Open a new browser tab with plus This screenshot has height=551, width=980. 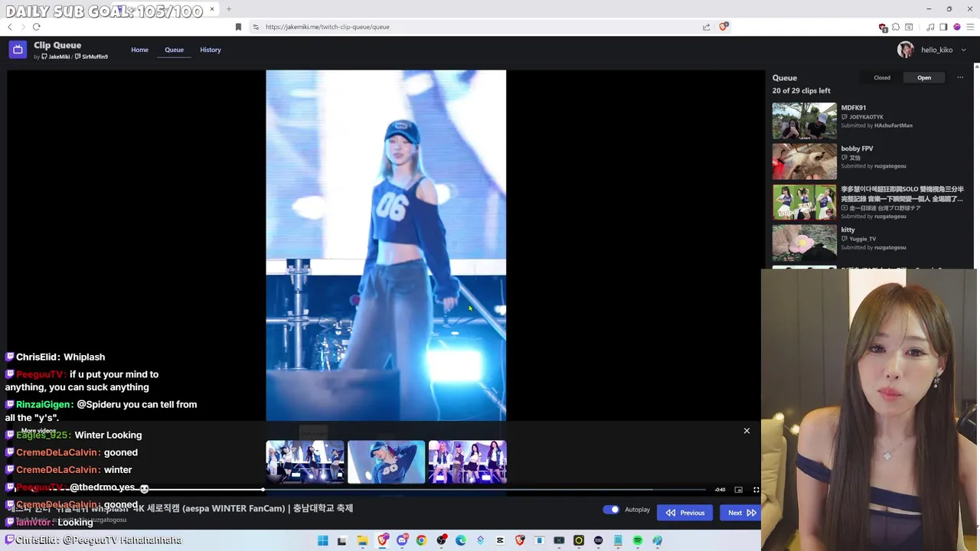pos(228,9)
